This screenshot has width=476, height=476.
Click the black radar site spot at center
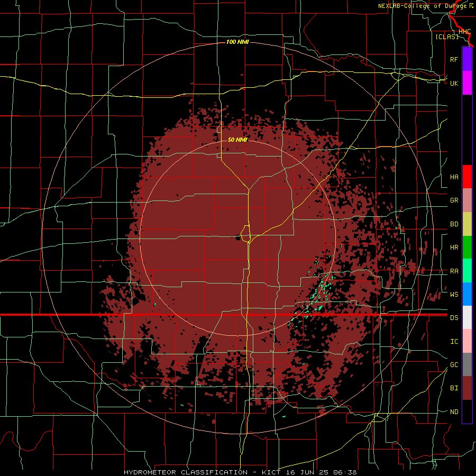pos(238,238)
